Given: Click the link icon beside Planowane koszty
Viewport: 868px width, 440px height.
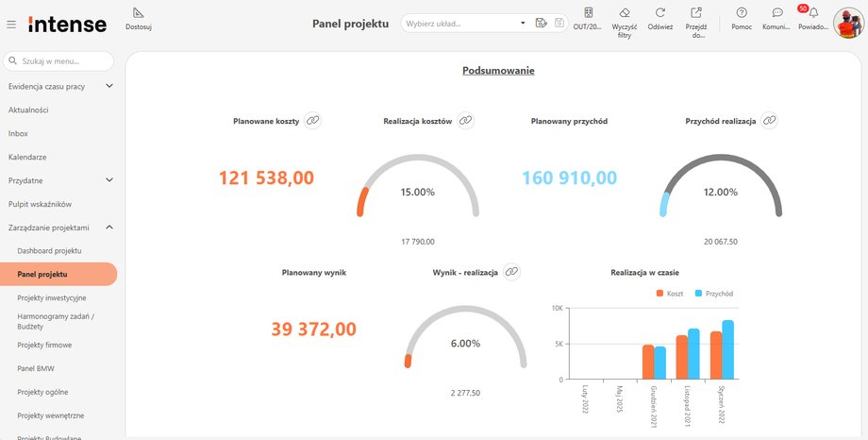Looking at the screenshot, I should (313, 120).
